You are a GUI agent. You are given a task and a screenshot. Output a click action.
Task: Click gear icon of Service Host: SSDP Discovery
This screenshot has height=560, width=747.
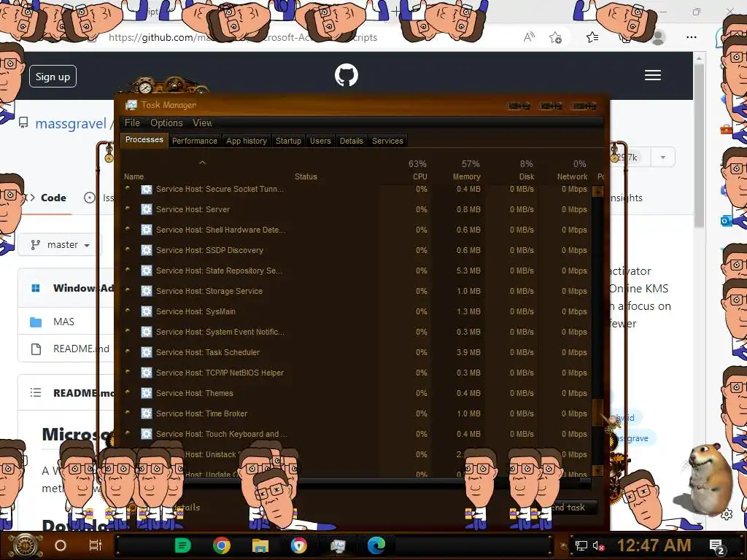(146, 251)
